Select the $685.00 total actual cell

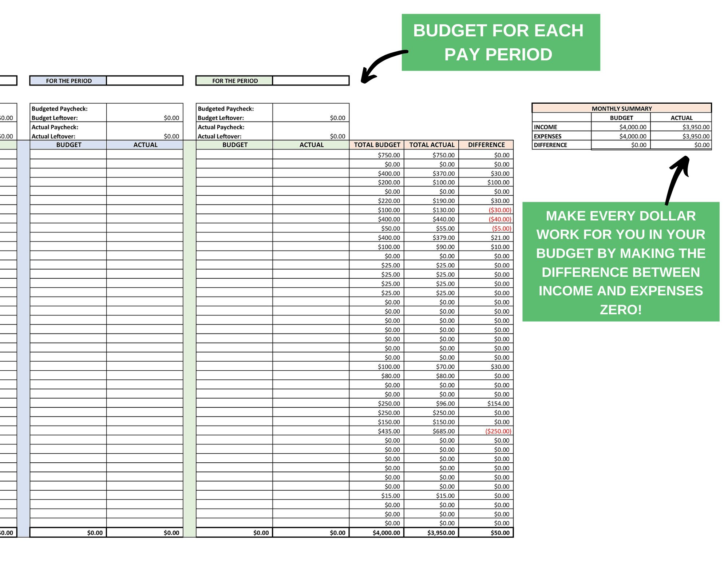(431, 431)
